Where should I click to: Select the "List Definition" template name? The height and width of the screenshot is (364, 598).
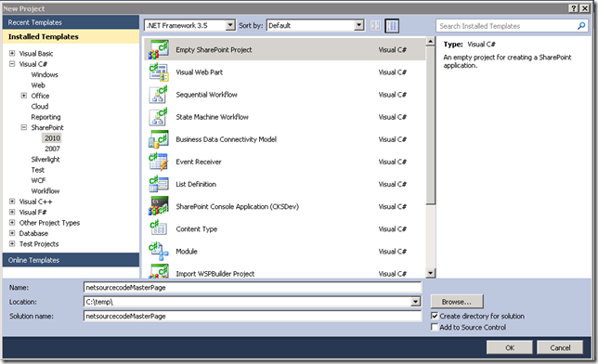196,184
